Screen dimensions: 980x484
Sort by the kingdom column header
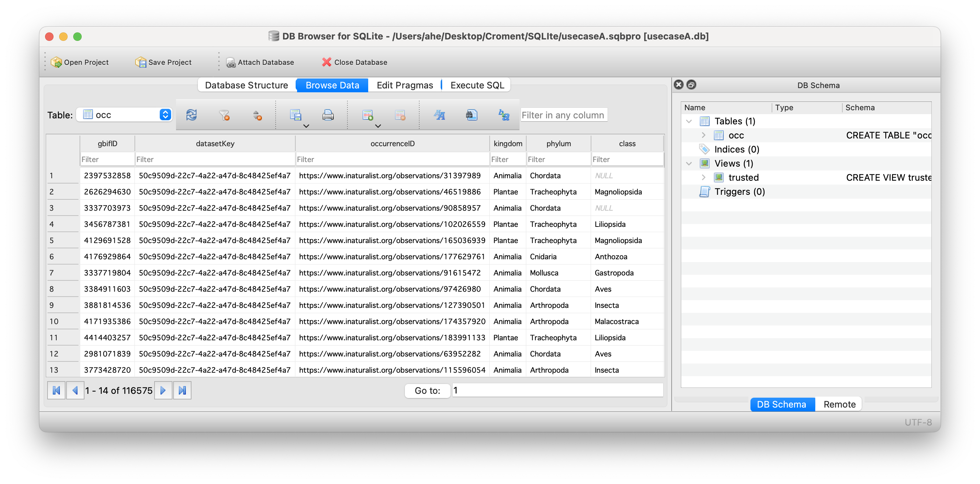(508, 144)
